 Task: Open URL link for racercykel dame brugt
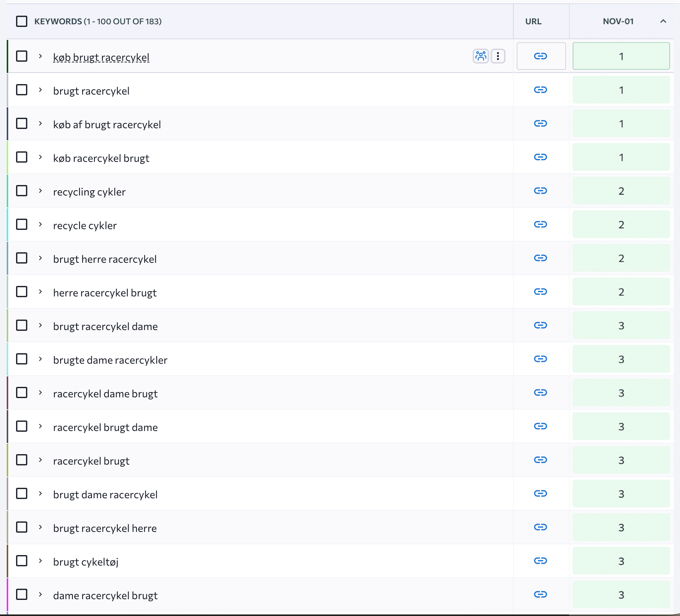540,392
